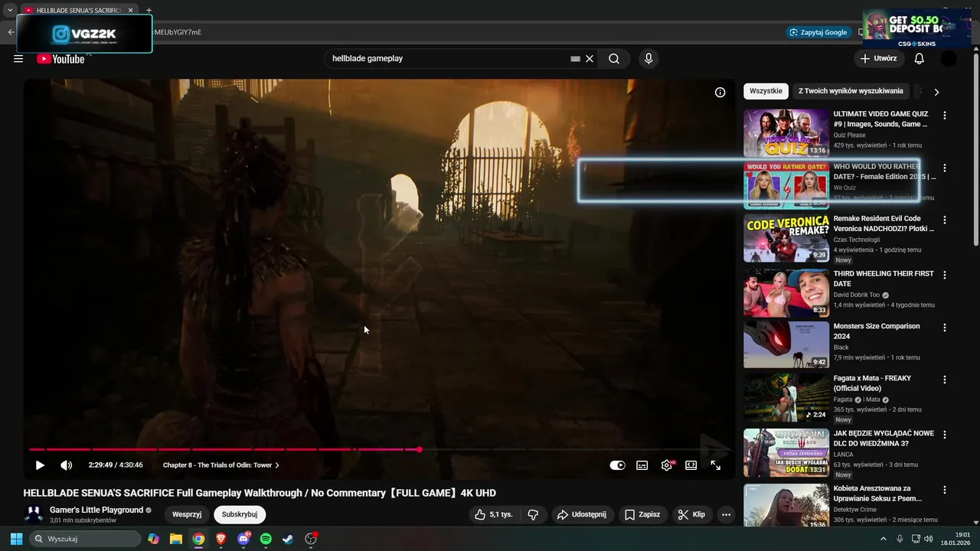Open Kobieta Aresztowana za Uprawianie Seksu video title
The height and width of the screenshot is (551, 980).
tap(877, 494)
